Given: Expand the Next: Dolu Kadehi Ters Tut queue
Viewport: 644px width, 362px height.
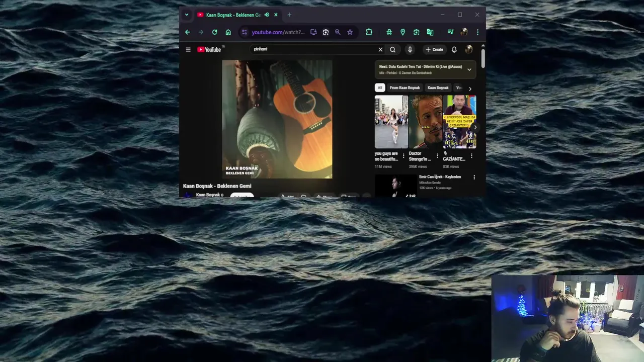Looking at the screenshot, I should pos(469,69).
